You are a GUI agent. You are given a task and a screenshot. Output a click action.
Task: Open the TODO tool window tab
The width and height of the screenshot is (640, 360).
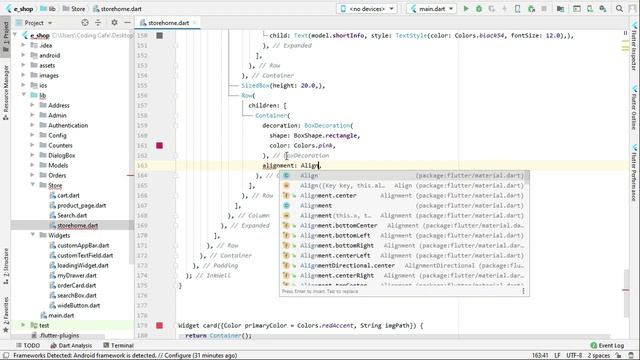[28, 345]
